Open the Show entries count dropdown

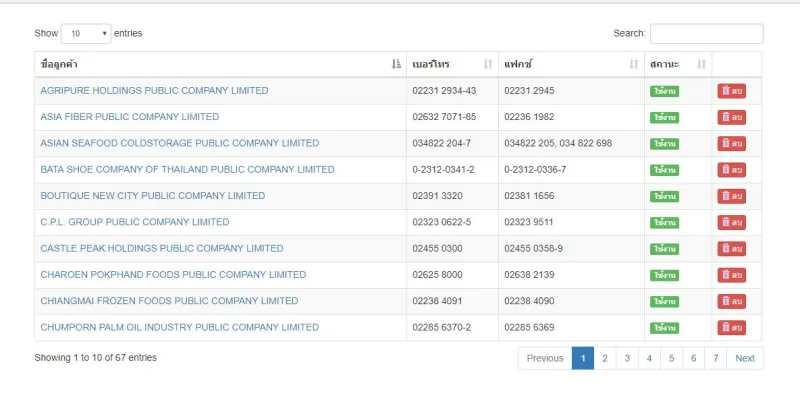86,34
